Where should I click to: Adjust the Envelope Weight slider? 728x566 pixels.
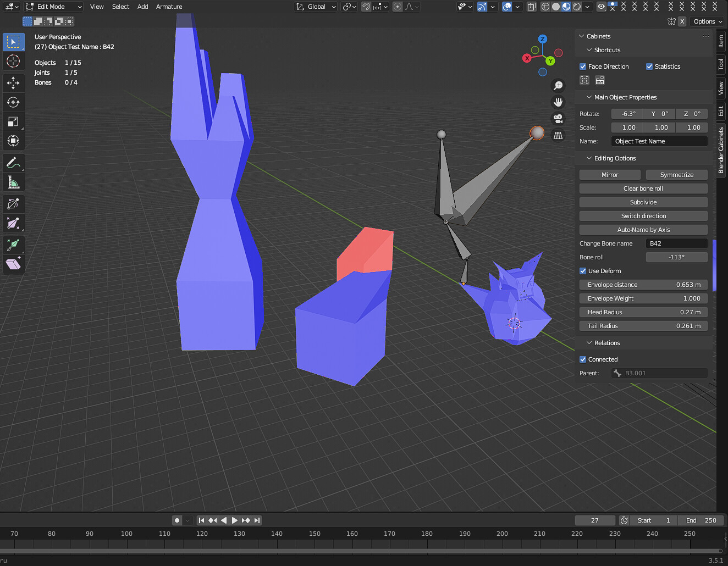643,298
